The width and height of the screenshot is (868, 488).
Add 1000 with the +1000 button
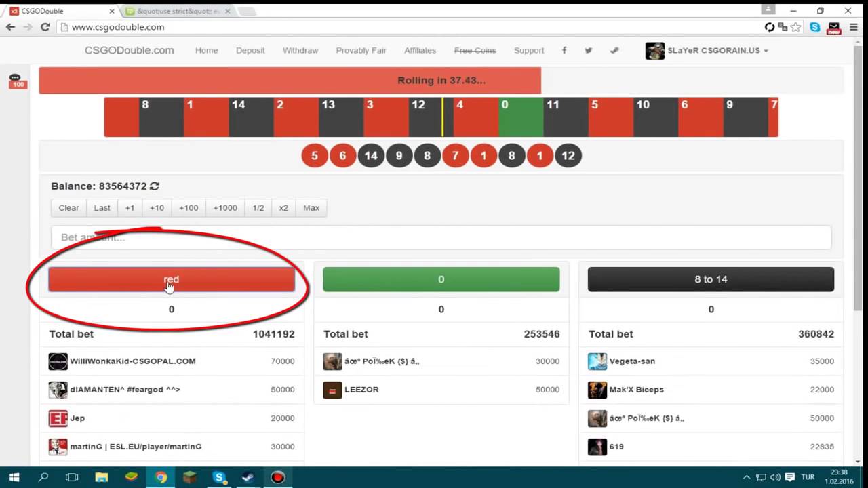[225, 208]
